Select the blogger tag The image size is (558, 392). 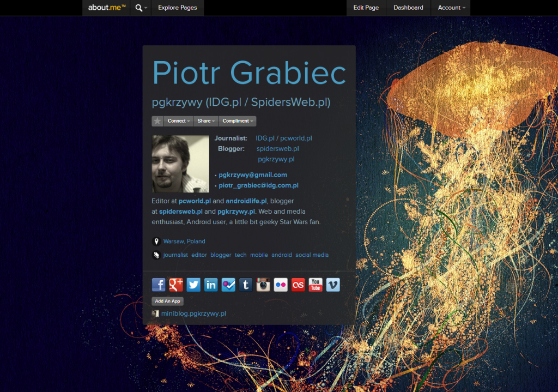[x=221, y=255]
